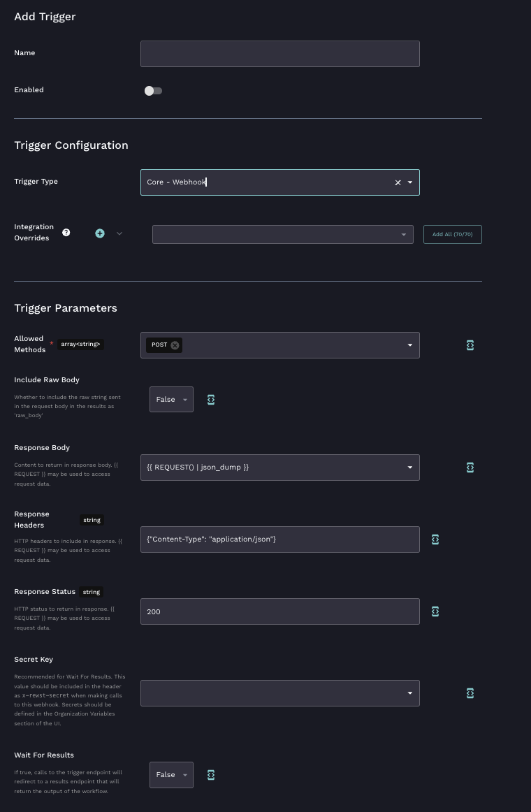Viewport: 531px width, 812px height.
Task: Remove the POST tag from Allowed Methods
Action: click(175, 345)
